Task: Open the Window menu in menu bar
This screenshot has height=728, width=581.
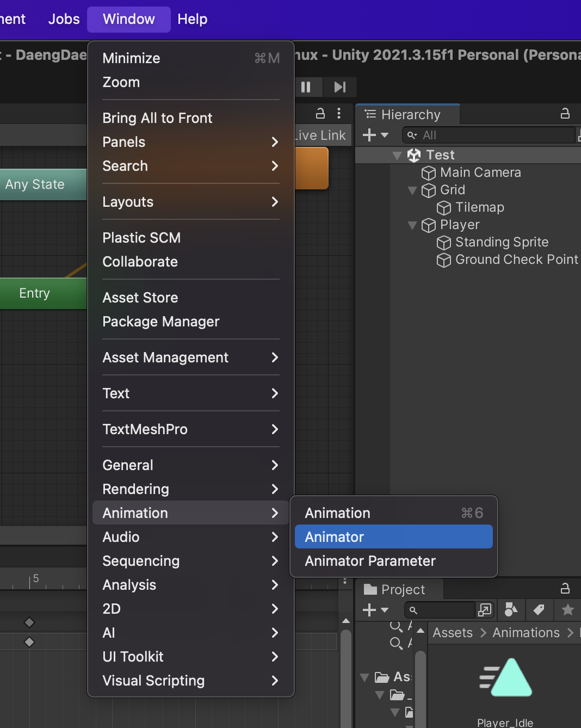Action: 129,19
